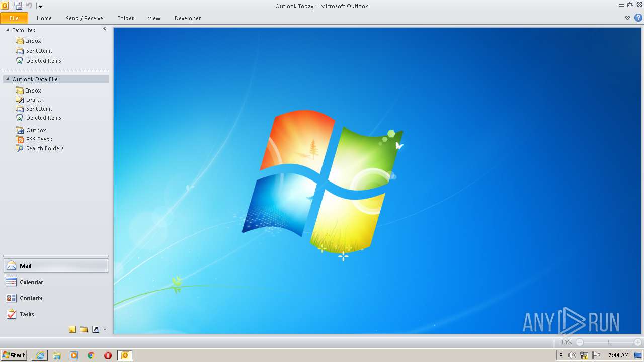Click the zoom slider track

pyautogui.click(x=609, y=342)
